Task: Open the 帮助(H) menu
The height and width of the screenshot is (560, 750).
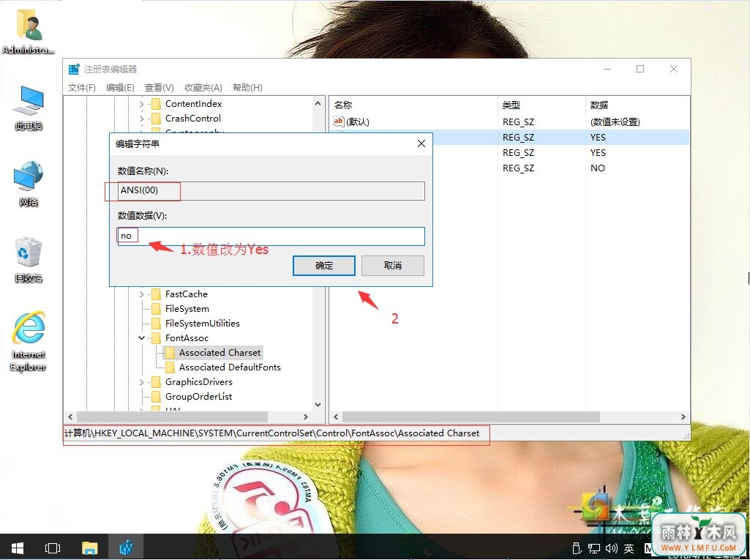Action: 247,88
